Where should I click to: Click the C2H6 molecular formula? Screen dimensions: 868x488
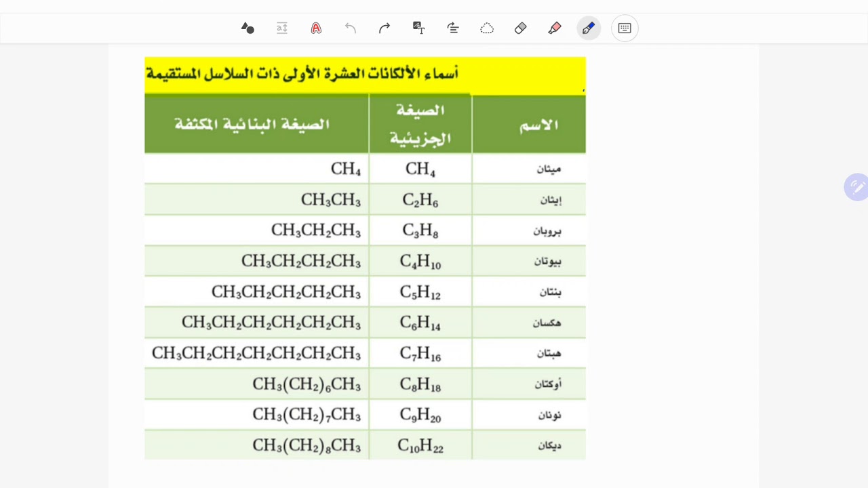coord(420,201)
